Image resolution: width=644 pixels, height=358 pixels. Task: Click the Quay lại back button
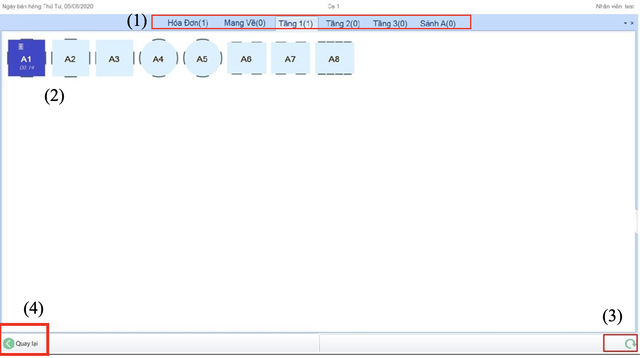pos(21,343)
